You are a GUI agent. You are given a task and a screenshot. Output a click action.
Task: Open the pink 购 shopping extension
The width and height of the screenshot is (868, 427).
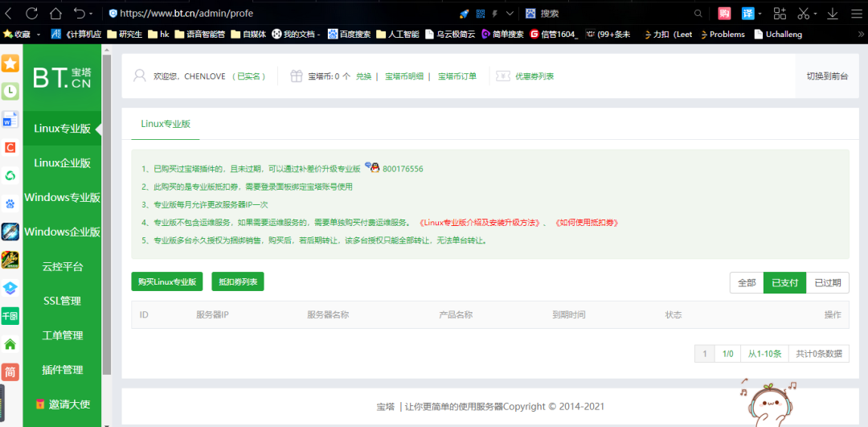(x=724, y=14)
